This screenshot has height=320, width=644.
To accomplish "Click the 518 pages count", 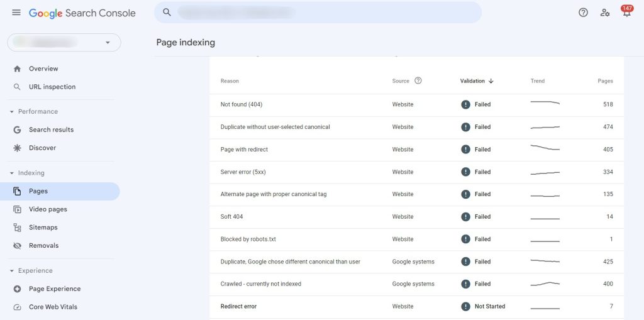I will [x=608, y=104].
